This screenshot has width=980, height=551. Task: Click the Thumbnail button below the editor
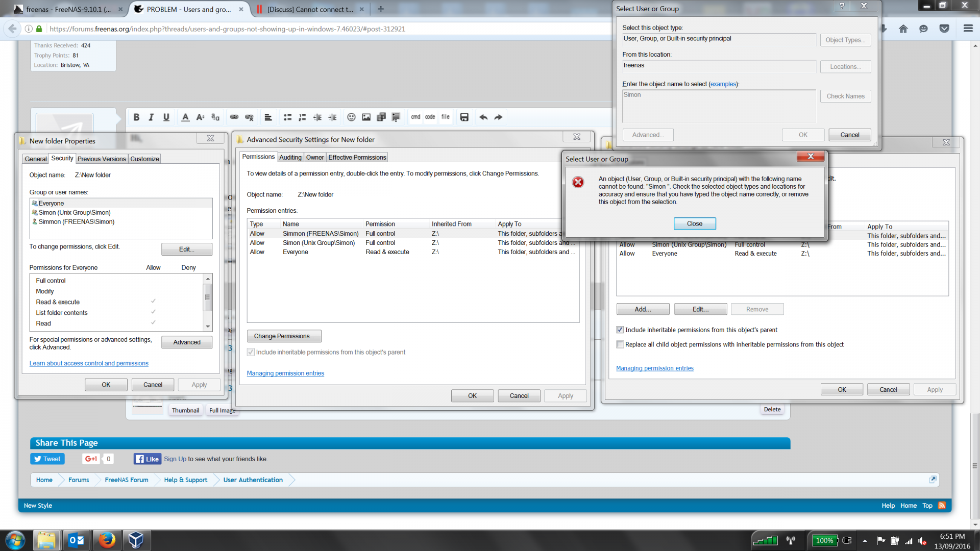tap(185, 410)
